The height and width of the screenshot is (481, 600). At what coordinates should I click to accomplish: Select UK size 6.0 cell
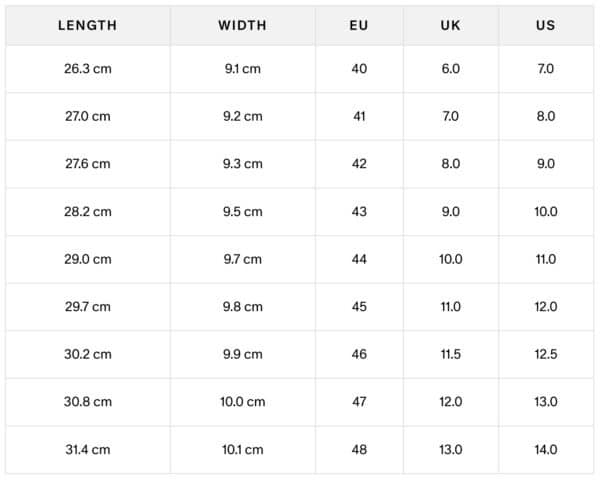(x=450, y=69)
